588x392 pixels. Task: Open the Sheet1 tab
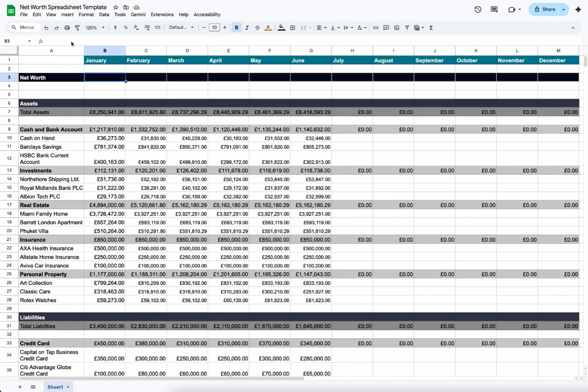pyautogui.click(x=58, y=387)
